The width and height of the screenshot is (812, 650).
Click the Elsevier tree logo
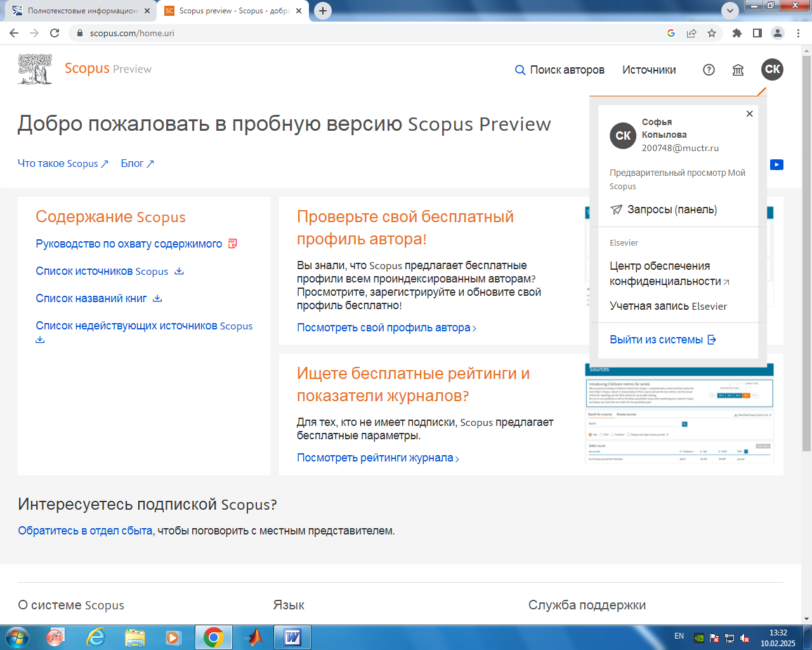pos(35,69)
